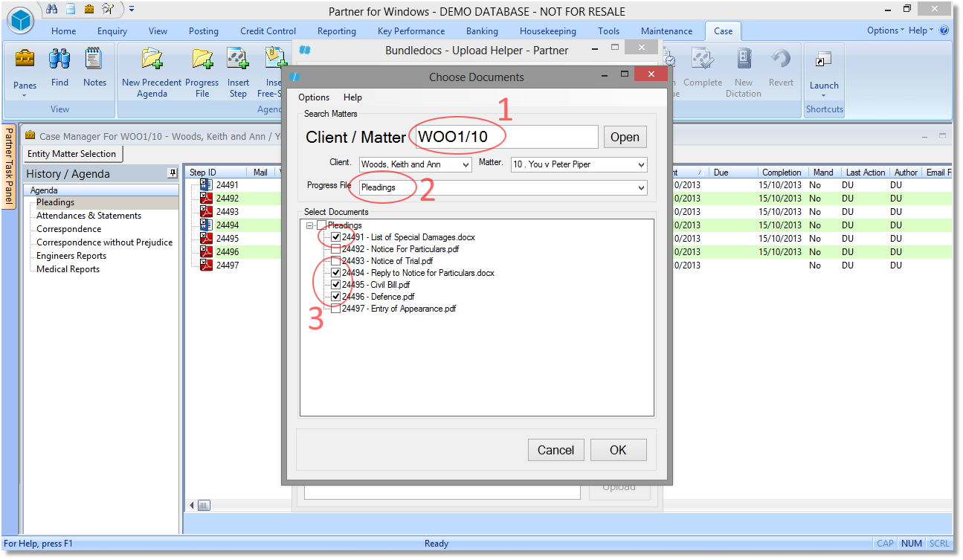
Task: Collapse the Pleadings tree node
Action: coord(309,225)
